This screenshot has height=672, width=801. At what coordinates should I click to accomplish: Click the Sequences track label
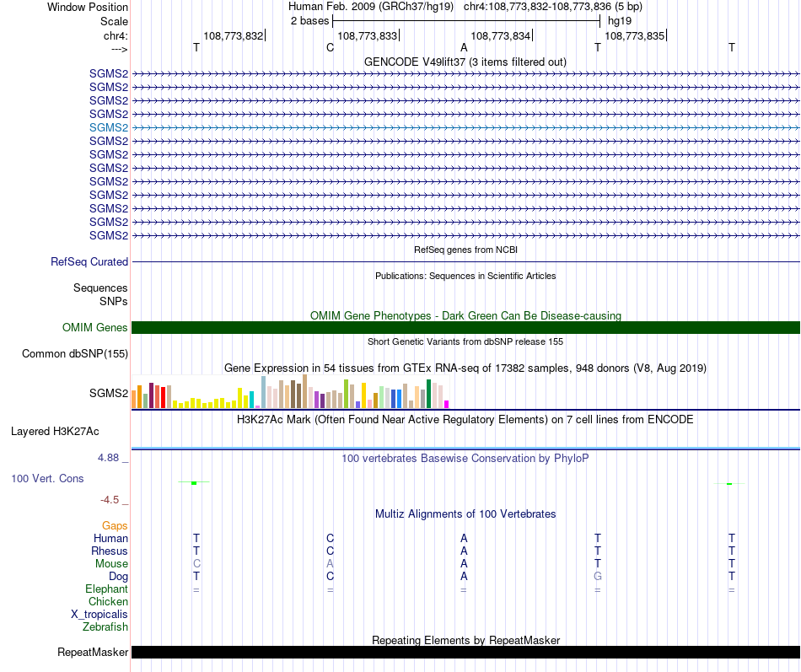click(100, 288)
